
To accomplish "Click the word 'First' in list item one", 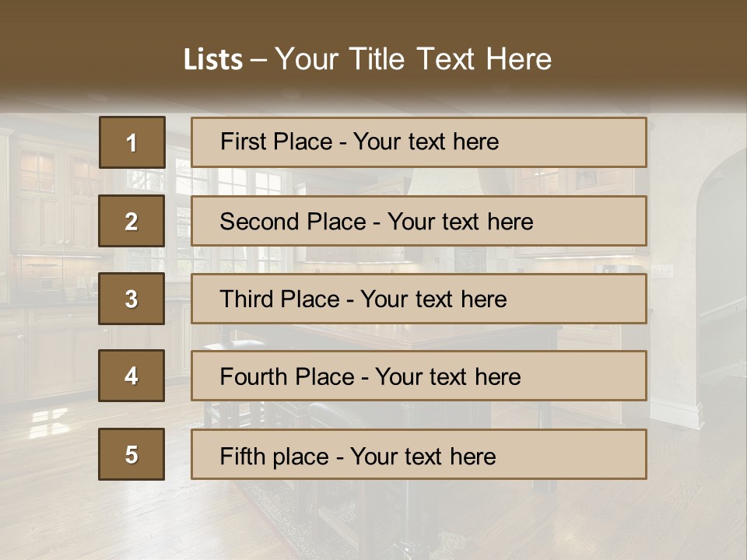I will pos(237,142).
